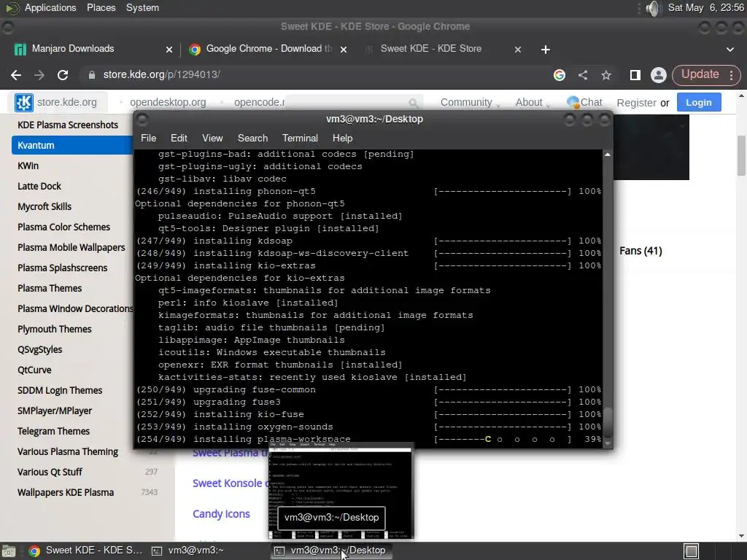Screen dimensions: 747x560
Task: Open Chrome's side panel icon
Action: click(x=635, y=75)
